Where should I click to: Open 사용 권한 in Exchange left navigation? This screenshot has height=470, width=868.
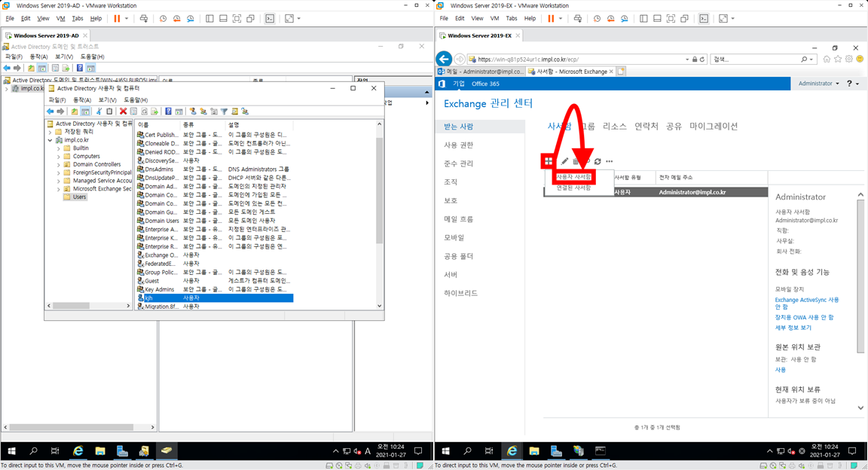[458, 145]
